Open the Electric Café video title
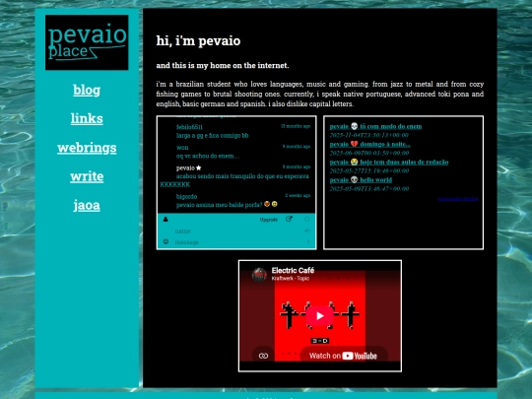This screenshot has height=399, width=532. pos(293,270)
